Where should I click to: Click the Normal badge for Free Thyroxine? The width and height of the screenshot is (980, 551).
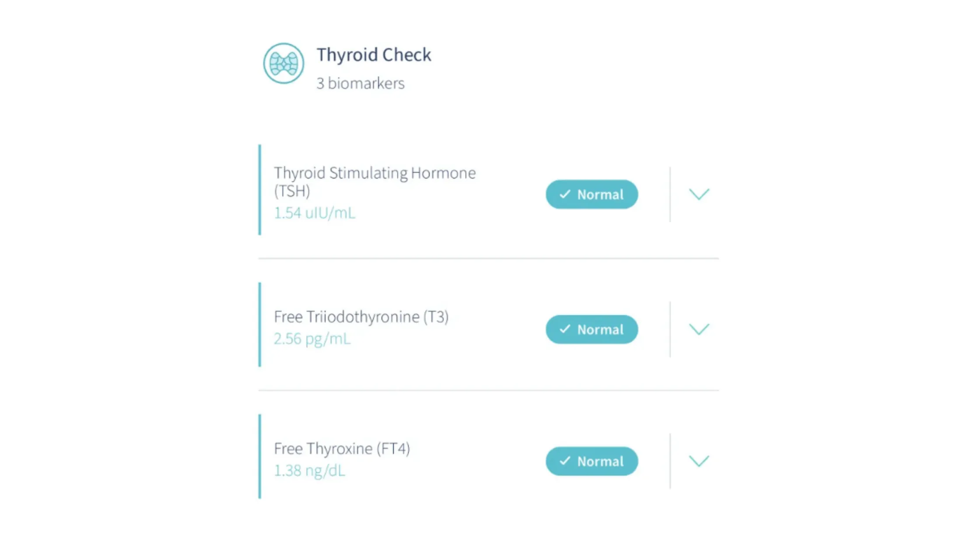[x=591, y=461]
